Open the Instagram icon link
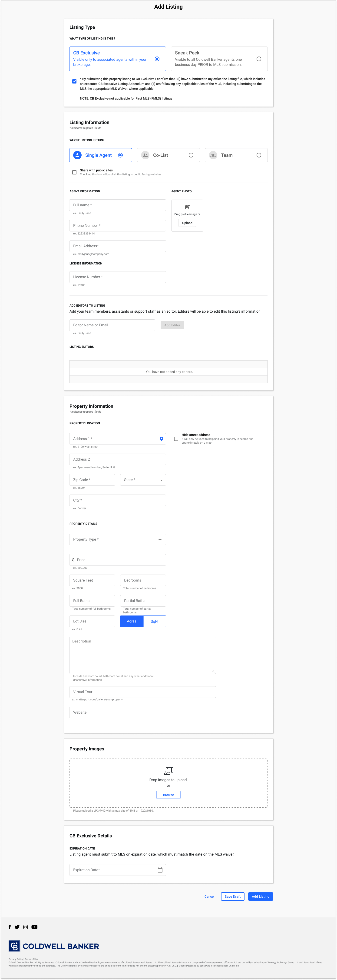The image size is (337, 980). [x=26, y=927]
